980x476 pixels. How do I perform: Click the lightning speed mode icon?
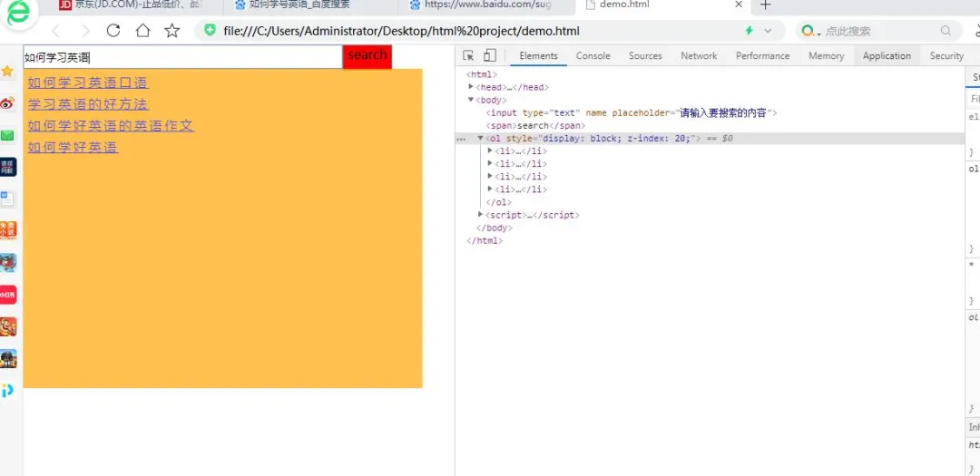click(749, 31)
